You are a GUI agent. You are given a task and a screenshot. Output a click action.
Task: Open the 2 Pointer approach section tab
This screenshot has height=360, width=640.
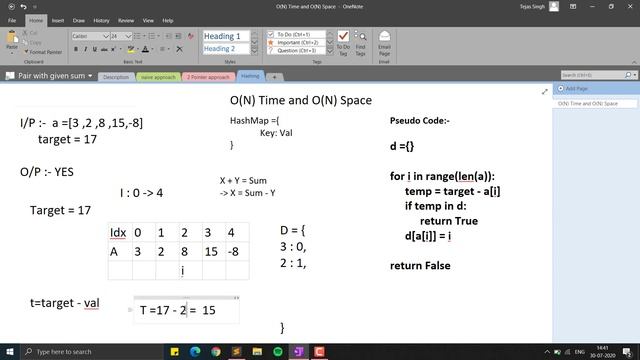coord(209,77)
